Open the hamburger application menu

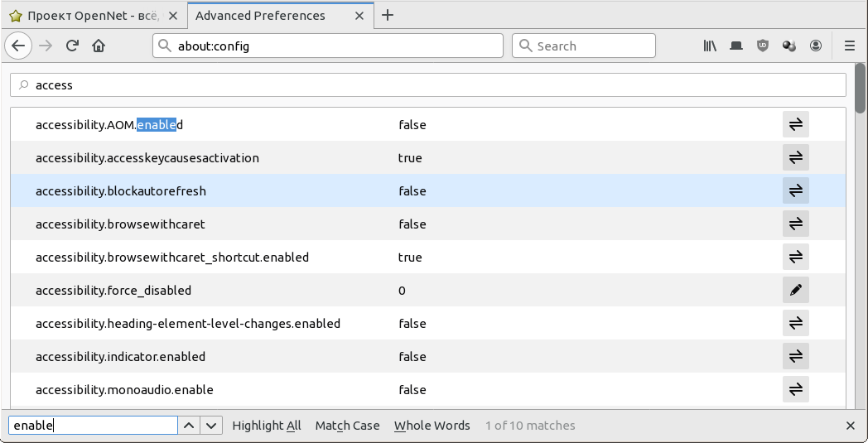click(x=850, y=46)
